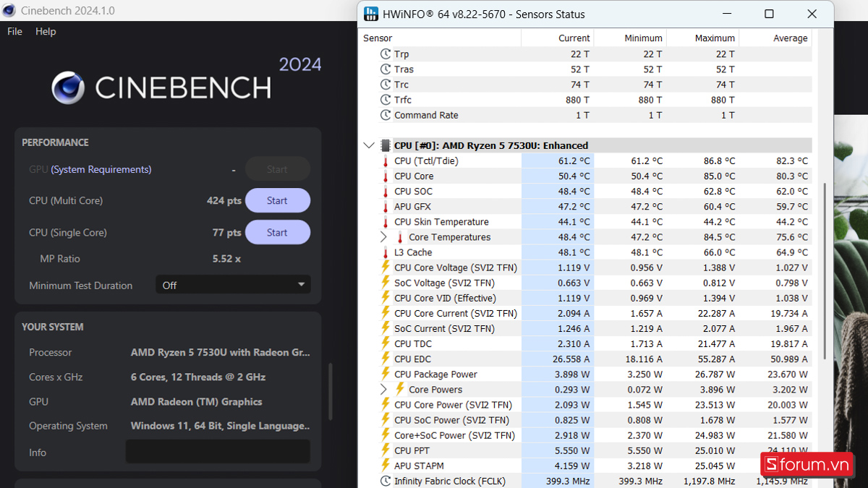Click lightning icon for CPU Core Voltage
The width and height of the screenshot is (868, 488).
click(386, 267)
